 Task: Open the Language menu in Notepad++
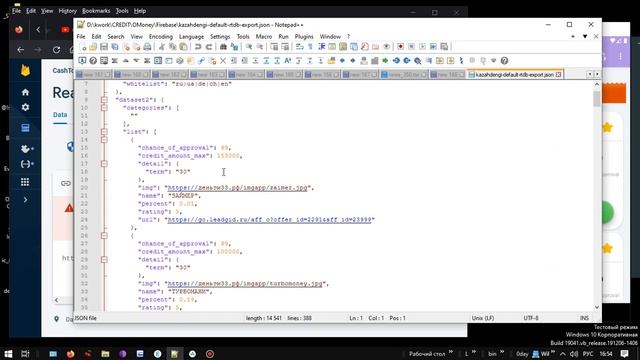click(x=191, y=36)
